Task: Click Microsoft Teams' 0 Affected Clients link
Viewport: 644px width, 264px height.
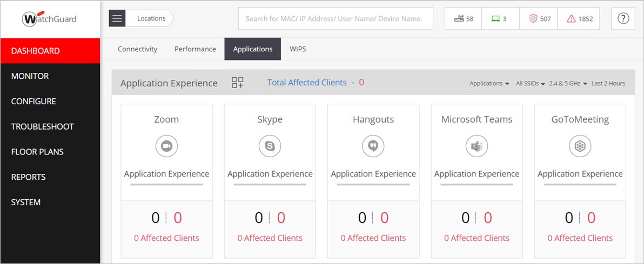Action: 477,238
